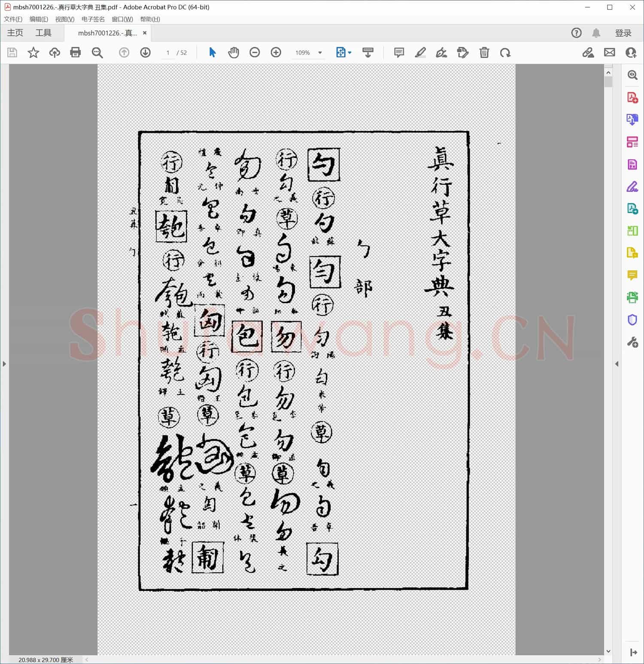Open the help question mark button

[576, 33]
